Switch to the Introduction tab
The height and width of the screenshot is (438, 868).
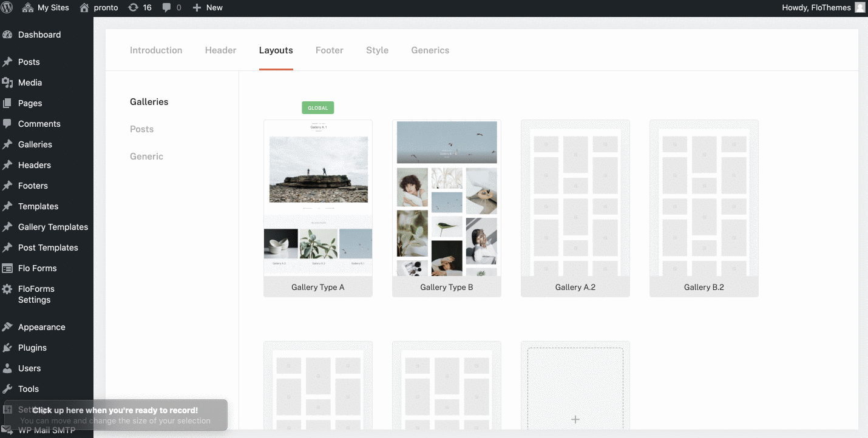[x=156, y=50]
